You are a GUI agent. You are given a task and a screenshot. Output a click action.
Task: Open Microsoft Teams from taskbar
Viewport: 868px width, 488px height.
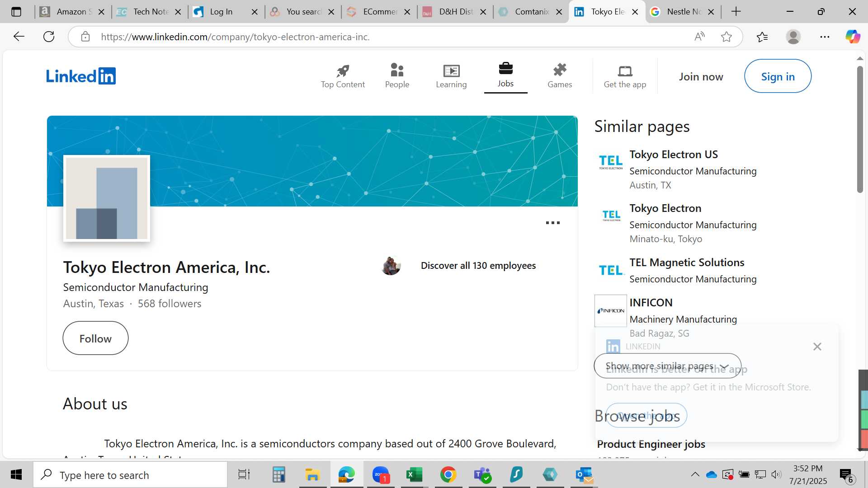482,474
